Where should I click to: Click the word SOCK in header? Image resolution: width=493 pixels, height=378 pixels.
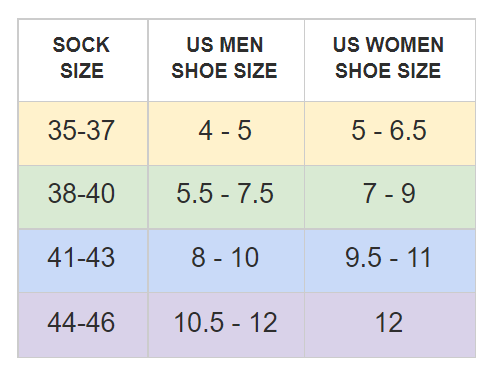(81, 45)
